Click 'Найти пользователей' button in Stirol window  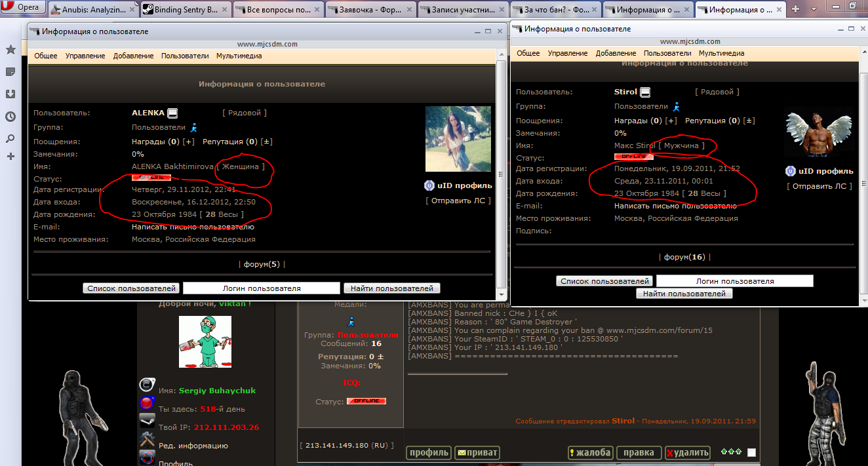(x=684, y=294)
